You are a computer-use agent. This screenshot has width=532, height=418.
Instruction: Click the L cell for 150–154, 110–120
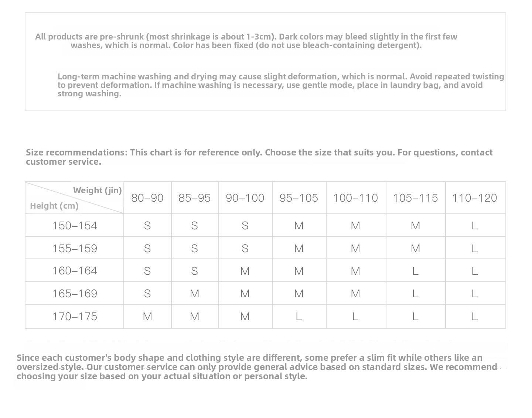click(475, 226)
